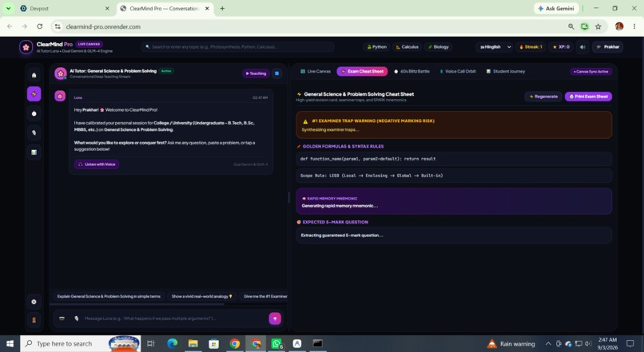
Task: Select the Exam Cheat Sheet tab
Action: tap(362, 71)
